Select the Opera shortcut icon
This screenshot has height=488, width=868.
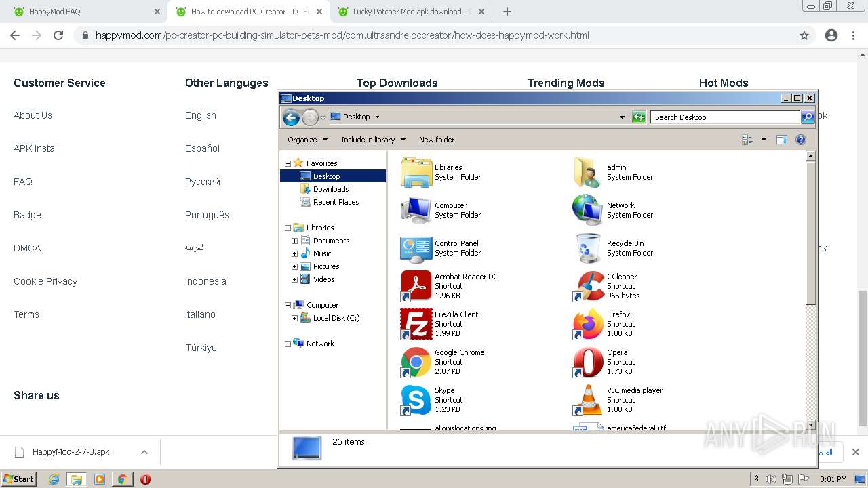tap(588, 362)
